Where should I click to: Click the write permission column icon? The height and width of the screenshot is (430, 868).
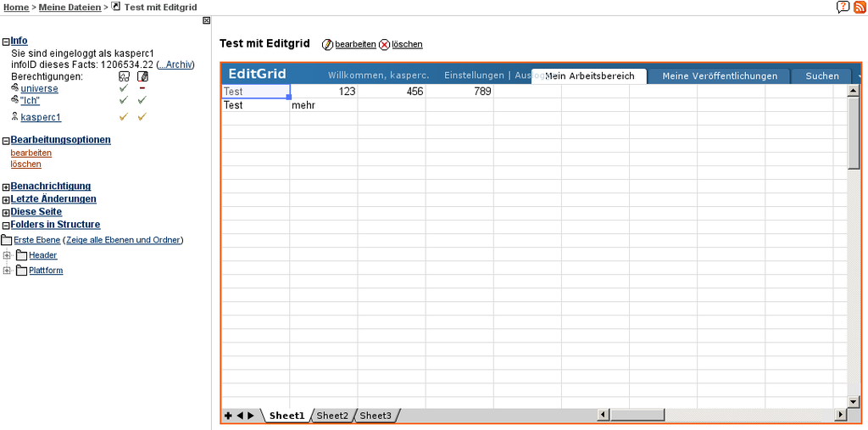142,76
